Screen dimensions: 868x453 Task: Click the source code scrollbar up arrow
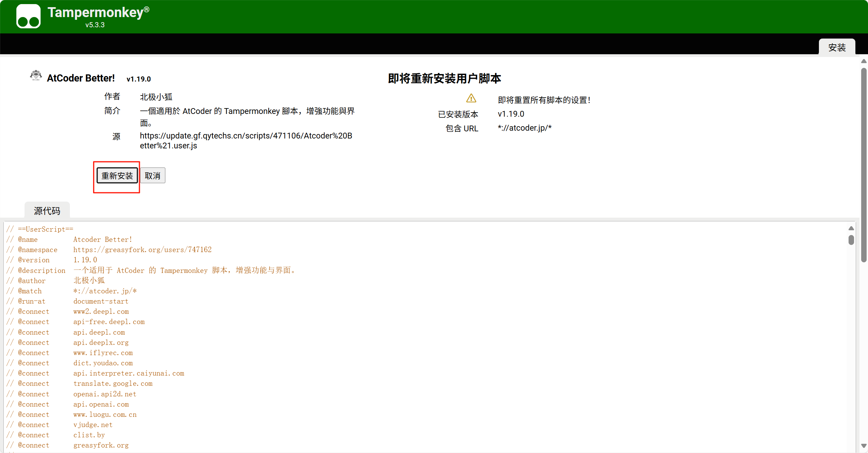851,228
